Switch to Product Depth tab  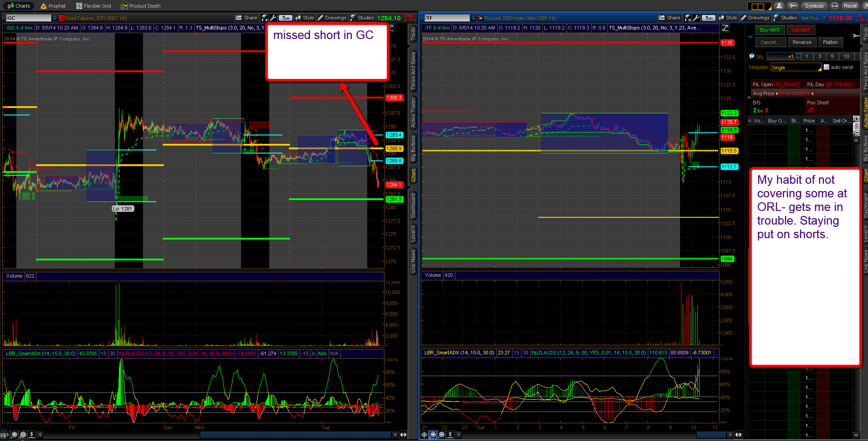pyautogui.click(x=141, y=6)
